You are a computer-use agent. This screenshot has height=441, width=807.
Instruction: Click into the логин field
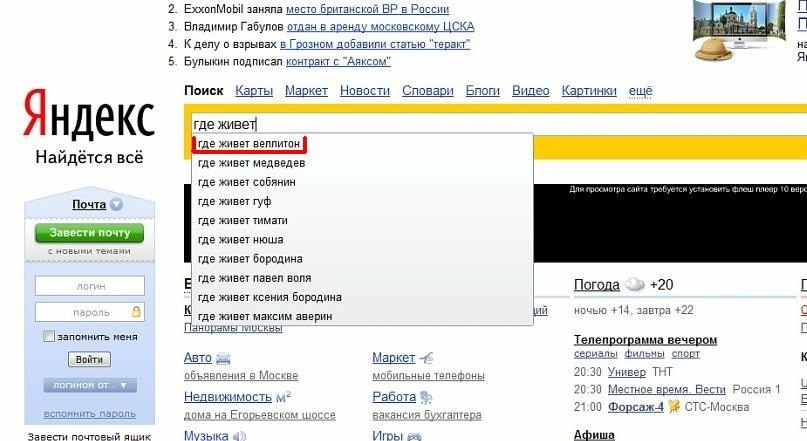pos(90,286)
